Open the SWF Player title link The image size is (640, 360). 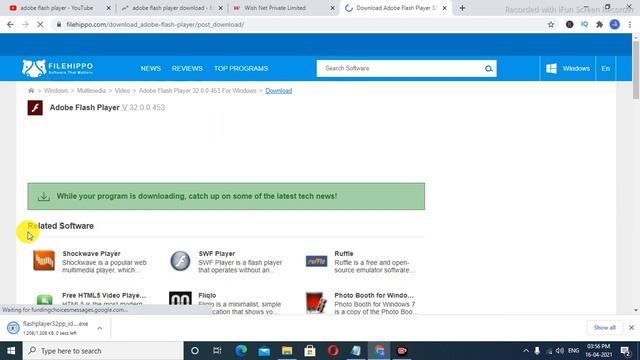click(x=217, y=253)
